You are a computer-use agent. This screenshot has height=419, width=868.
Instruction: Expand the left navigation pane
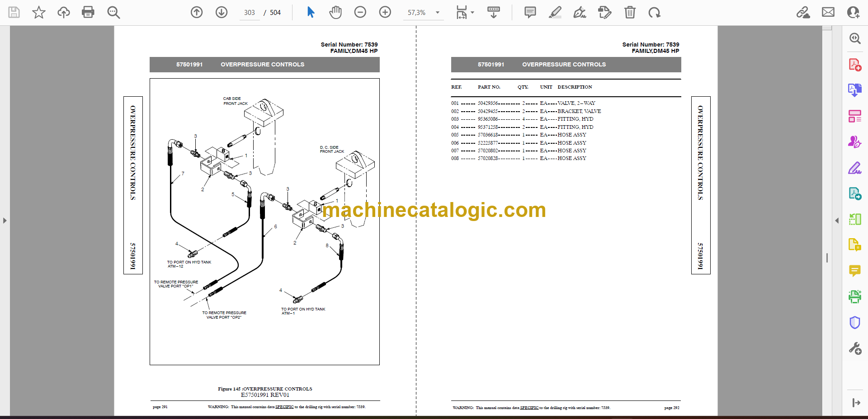pos(5,221)
